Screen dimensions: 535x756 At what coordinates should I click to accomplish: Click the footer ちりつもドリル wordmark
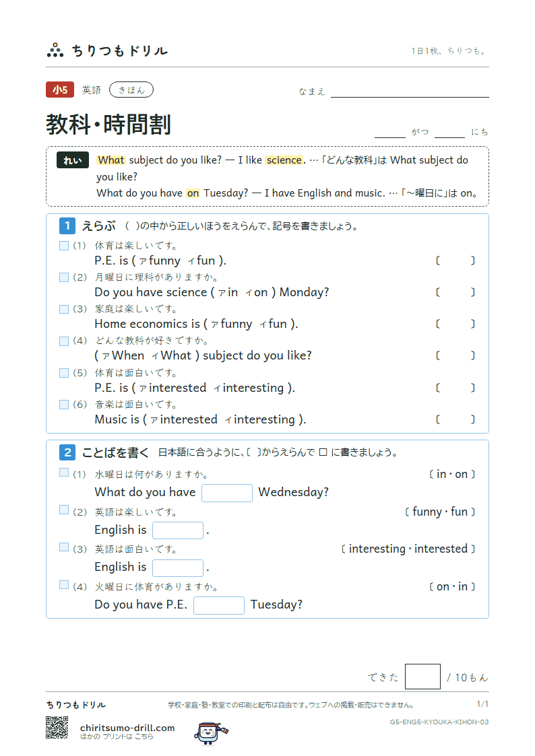pos(76,704)
